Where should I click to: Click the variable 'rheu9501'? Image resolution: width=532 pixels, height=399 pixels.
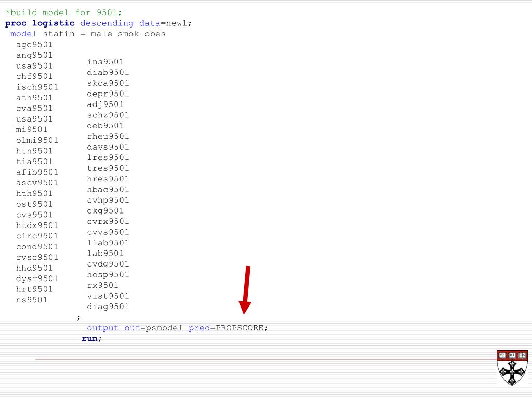(108, 137)
